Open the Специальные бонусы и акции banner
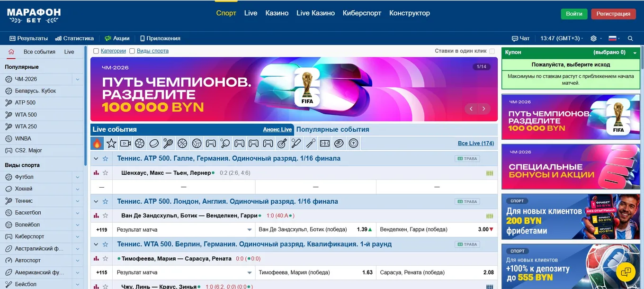The height and width of the screenshot is (289, 644). [x=571, y=167]
